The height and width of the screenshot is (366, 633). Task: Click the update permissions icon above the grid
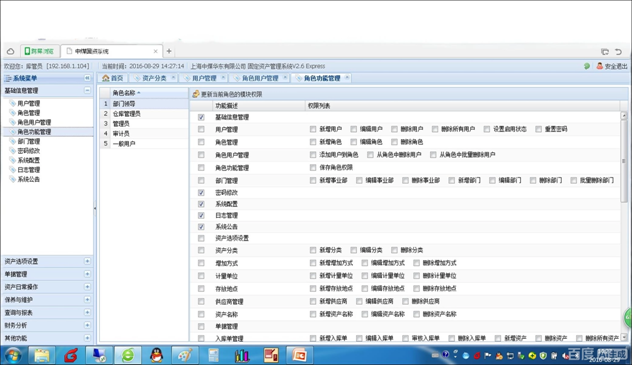coord(196,94)
